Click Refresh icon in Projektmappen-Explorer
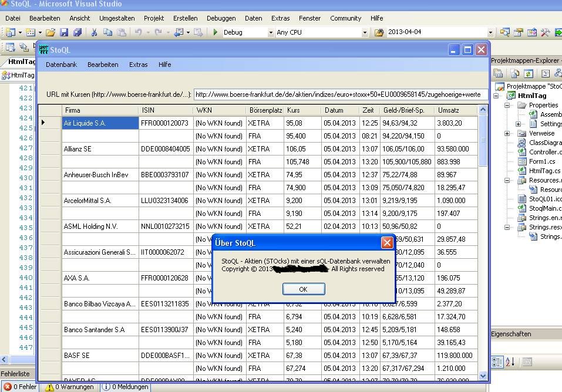Screen dimensions: 562x392 [529, 73]
